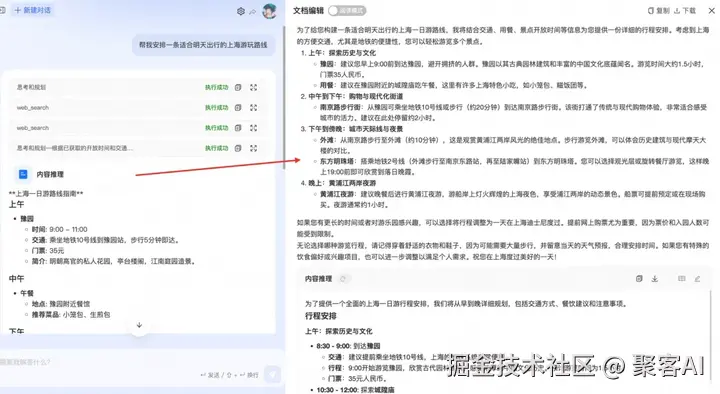Select heading 上午：探索历史与文化 in document
The image size is (720, 394).
tap(342, 53)
